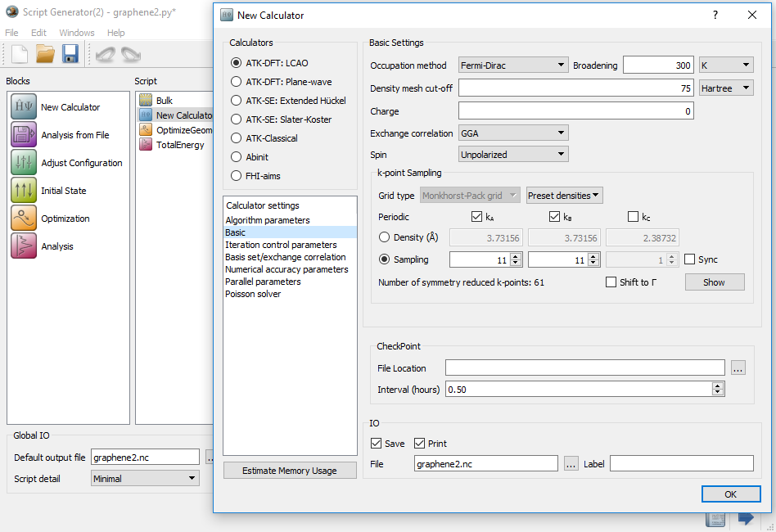Click the Optimization block icon
Screen dimensions: 776x532
pyautogui.click(x=23, y=219)
